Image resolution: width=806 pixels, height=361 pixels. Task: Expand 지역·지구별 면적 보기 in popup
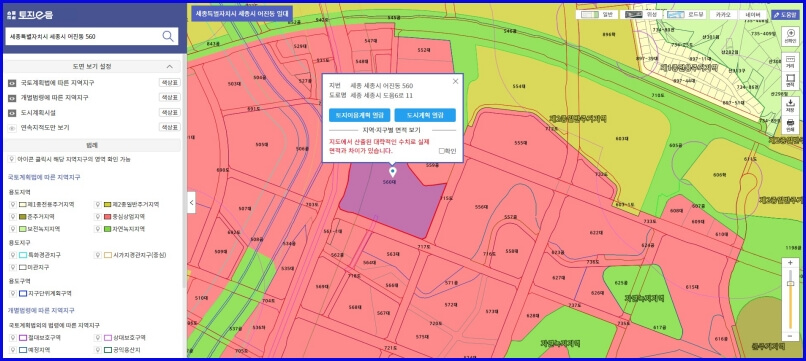point(392,130)
